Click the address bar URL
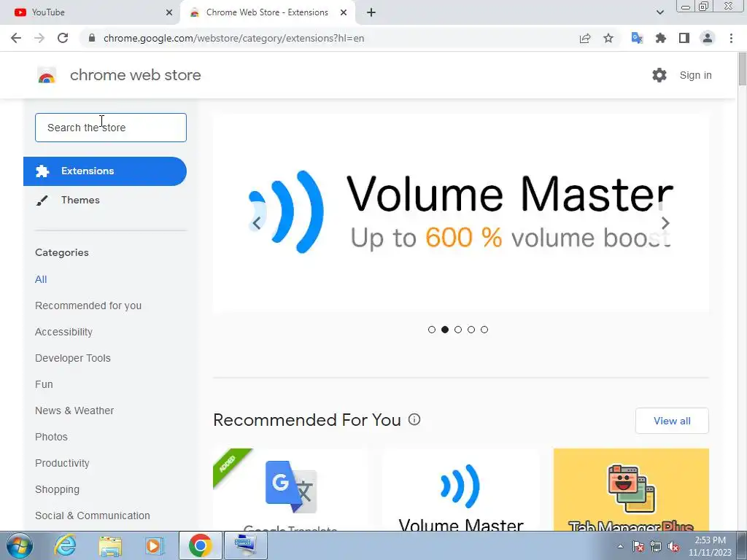 click(233, 38)
